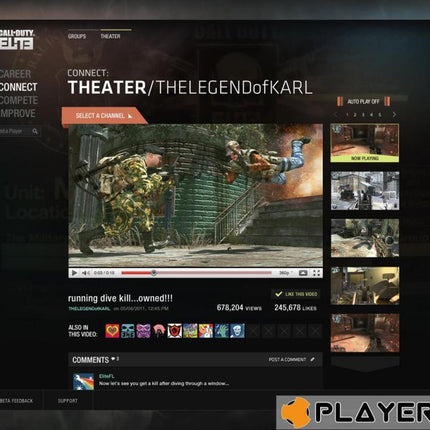
Task: Expand more videos arrow below thumbnails
Action: 365,364
